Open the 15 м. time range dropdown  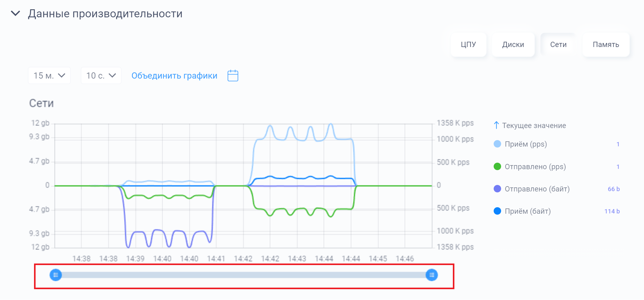[49, 76]
